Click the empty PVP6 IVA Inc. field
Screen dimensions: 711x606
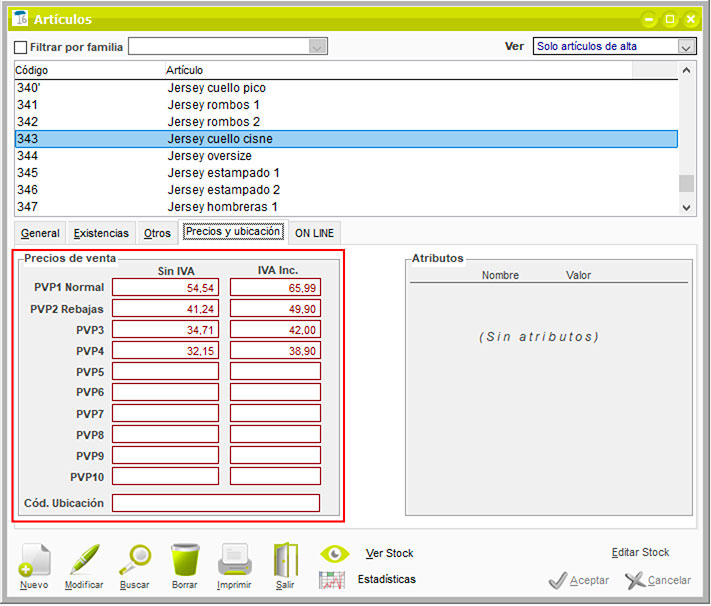tap(275, 392)
